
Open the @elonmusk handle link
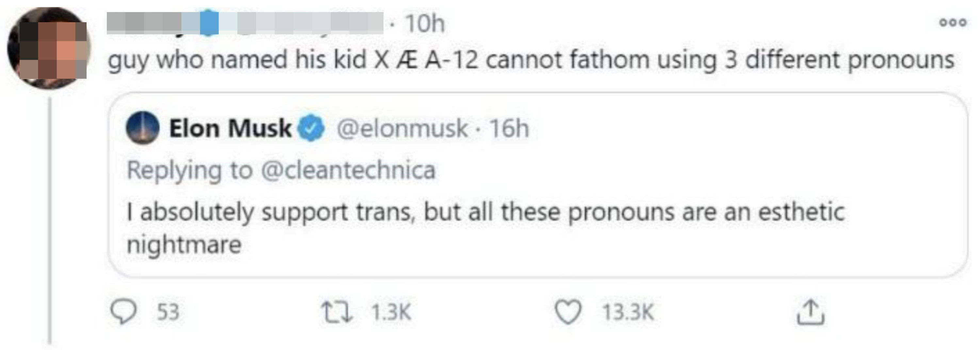point(402,128)
